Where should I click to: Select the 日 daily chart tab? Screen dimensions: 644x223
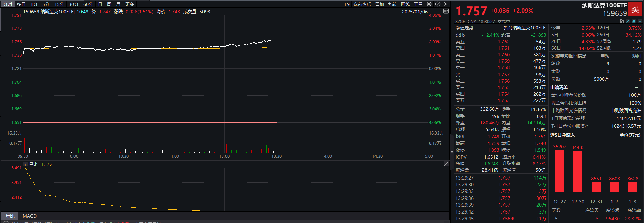(100, 4)
